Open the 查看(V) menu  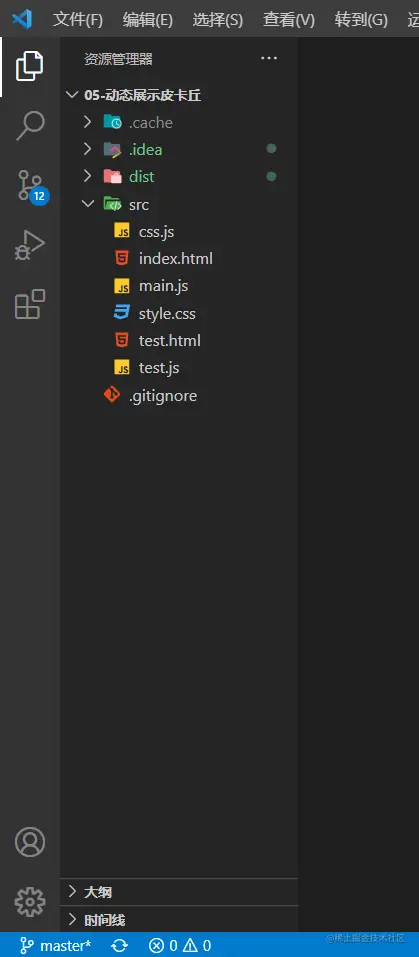click(x=288, y=20)
